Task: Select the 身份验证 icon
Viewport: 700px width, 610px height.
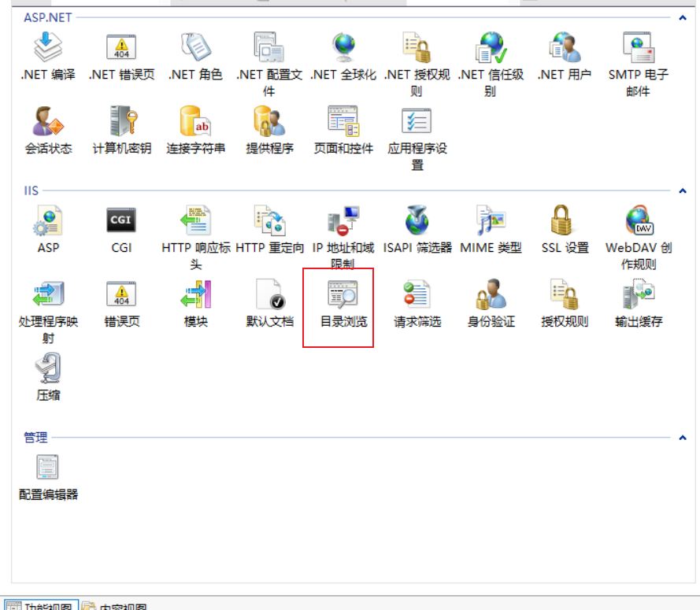Action: tap(491, 294)
